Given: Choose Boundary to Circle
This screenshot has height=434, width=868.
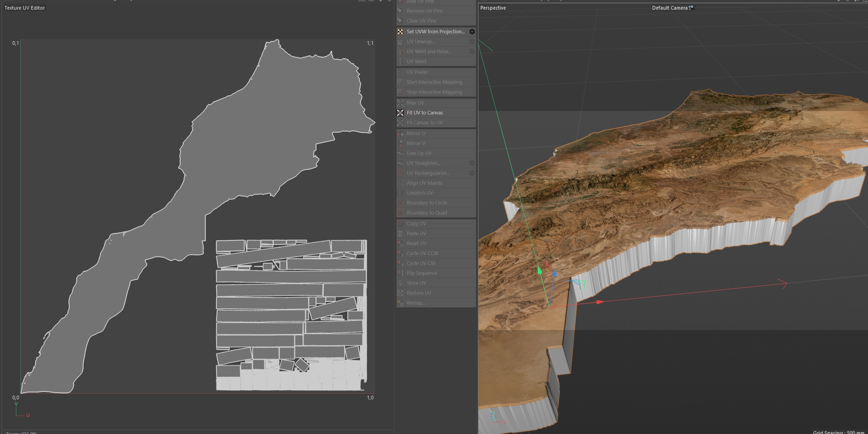Looking at the screenshot, I should click(426, 203).
